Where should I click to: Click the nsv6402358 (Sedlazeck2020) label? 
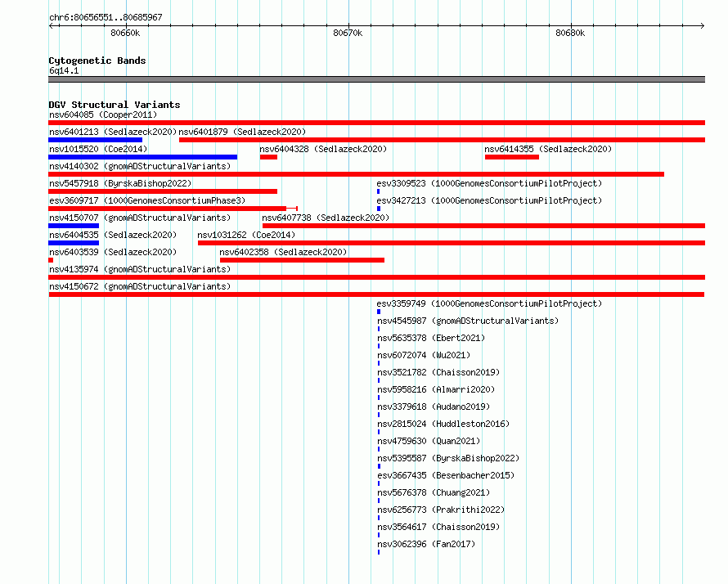coord(283,252)
